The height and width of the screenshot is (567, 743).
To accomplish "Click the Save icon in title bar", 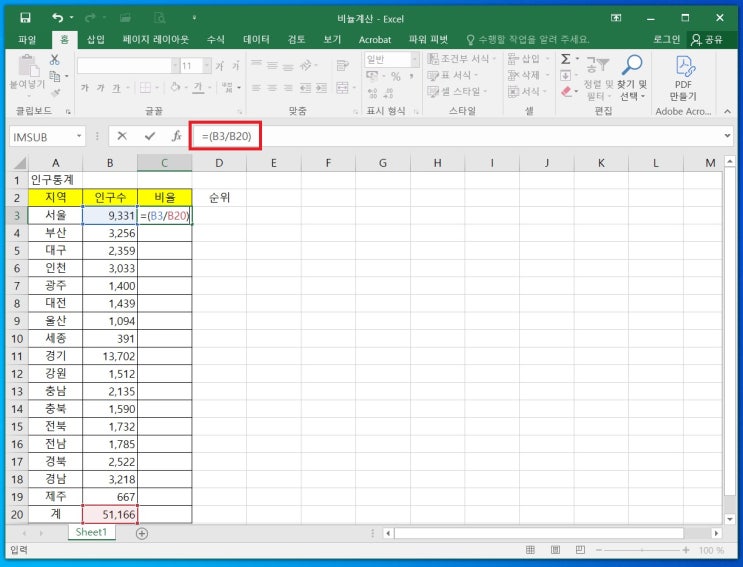I will coord(25,18).
